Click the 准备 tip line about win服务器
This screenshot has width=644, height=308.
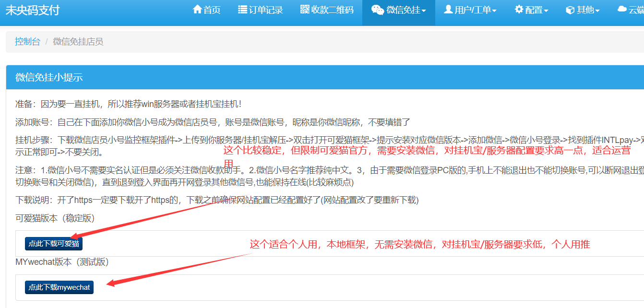(x=128, y=104)
